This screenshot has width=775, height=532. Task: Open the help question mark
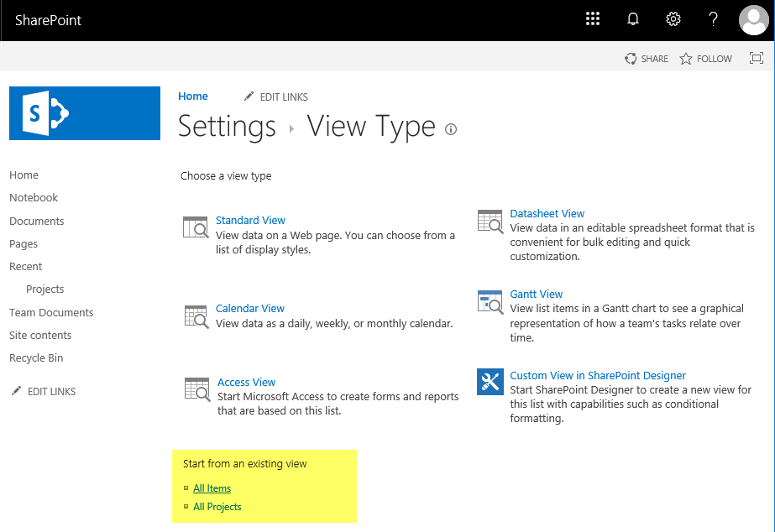click(713, 19)
